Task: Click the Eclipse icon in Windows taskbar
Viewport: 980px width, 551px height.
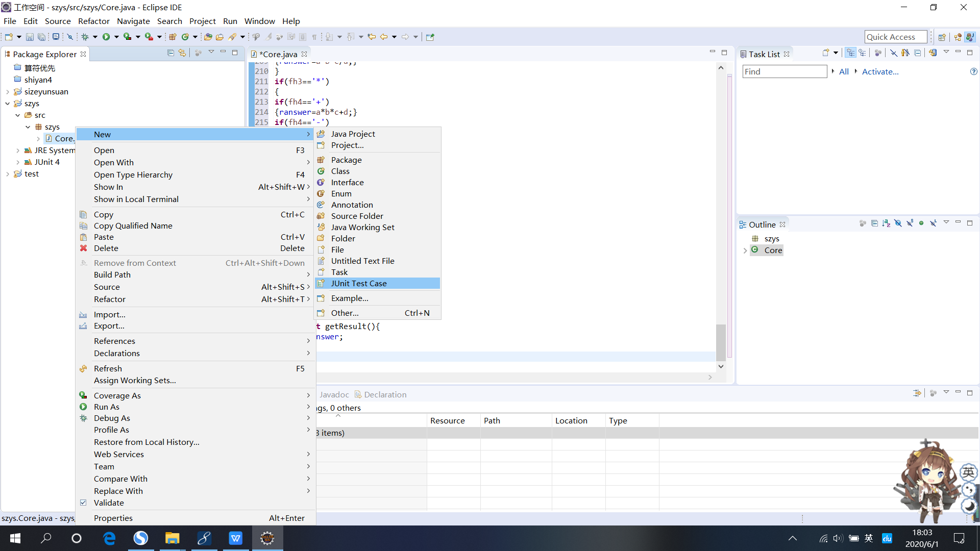Action: point(267,538)
